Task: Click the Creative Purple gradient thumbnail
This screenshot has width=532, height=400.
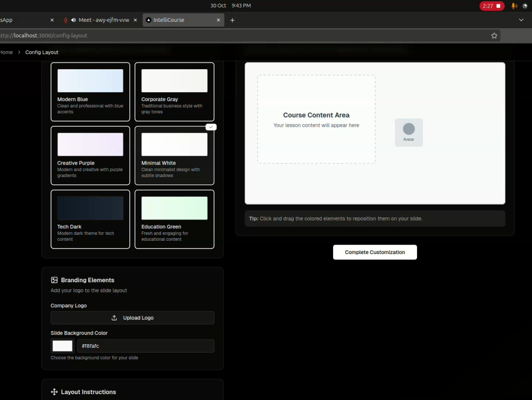Action: pyautogui.click(x=90, y=144)
